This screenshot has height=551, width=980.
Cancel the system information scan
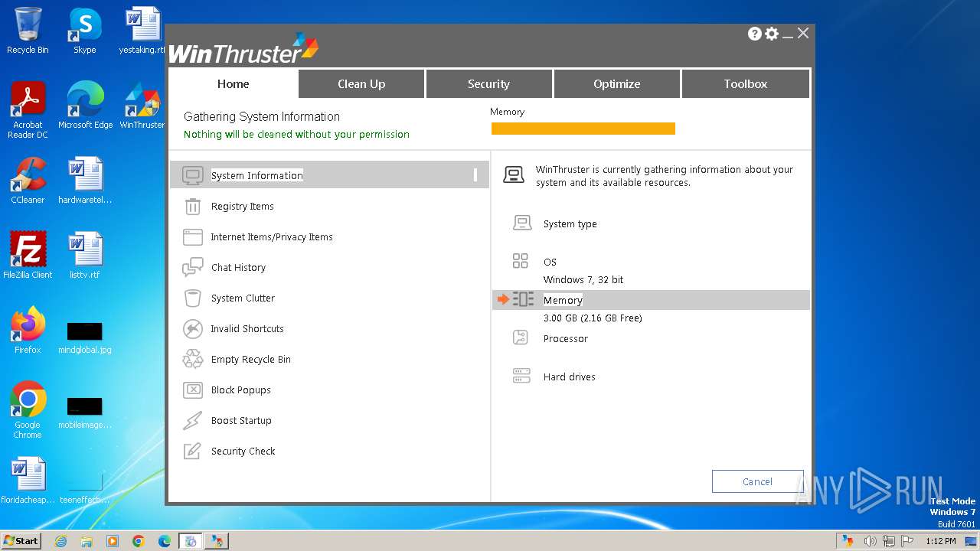coord(757,481)
